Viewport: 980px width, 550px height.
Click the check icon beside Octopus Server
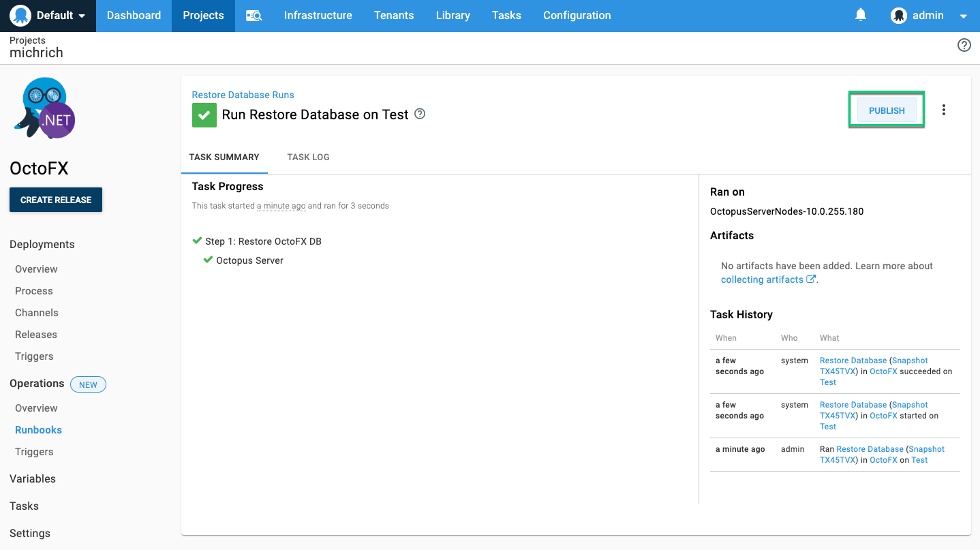[x=208, y=260]
